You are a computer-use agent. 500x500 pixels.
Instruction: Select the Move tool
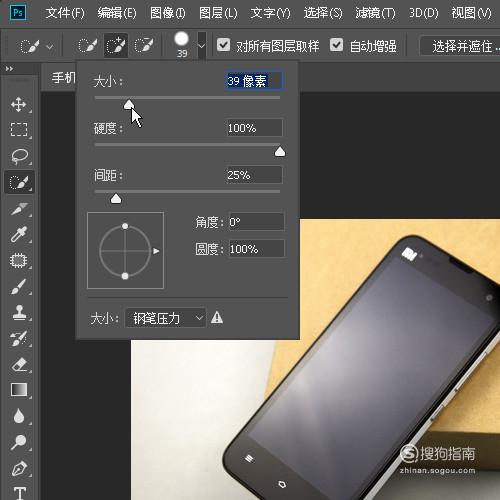point(19,104)
